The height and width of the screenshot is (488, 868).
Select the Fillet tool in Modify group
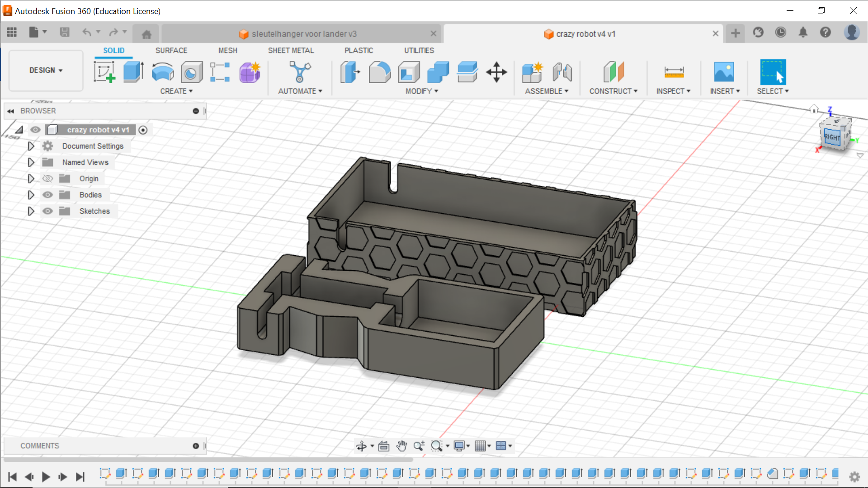pos(379,72)
